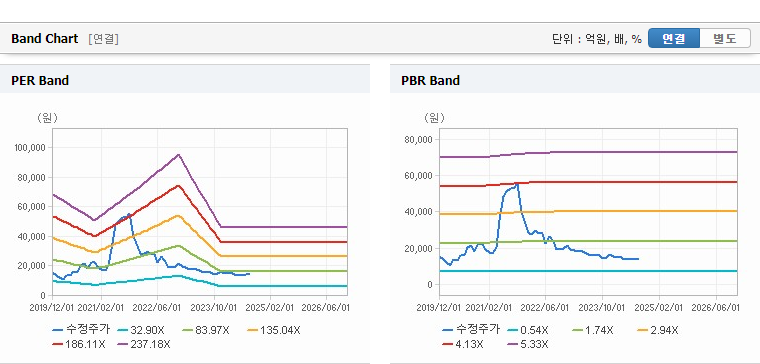Click the PER Band panel title
The image size is (760, 364).
pyautogui.click(x=40, y=80)
